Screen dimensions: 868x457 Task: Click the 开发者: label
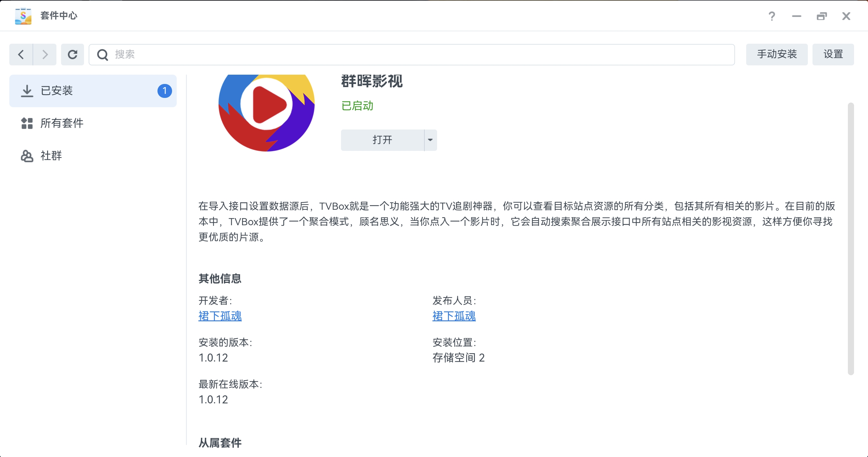[x=215, y=301]
